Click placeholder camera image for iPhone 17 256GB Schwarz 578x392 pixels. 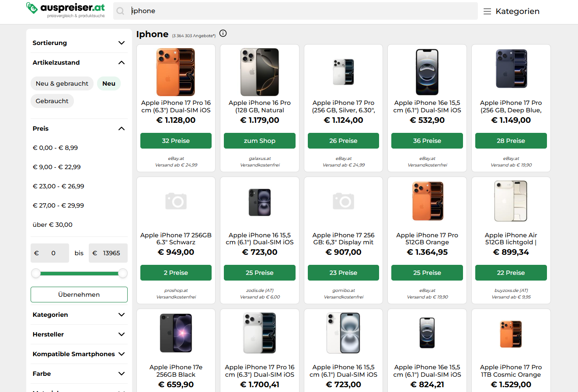pos(176,201)
